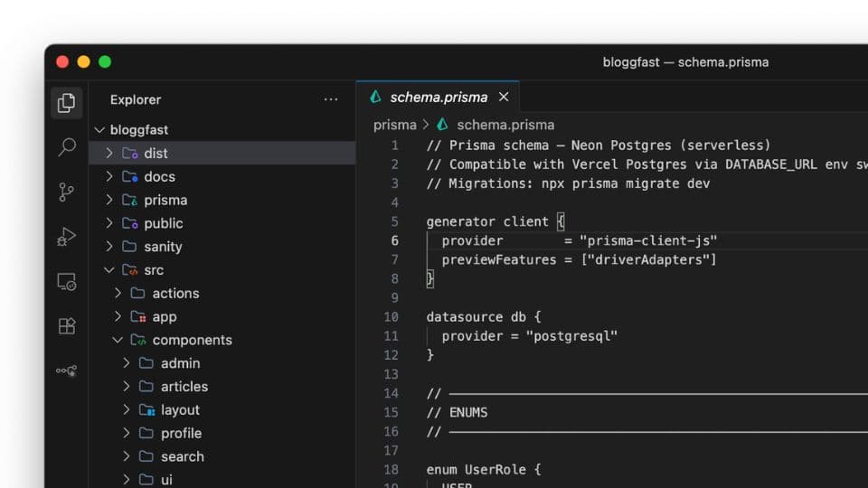This screenshot has height=488, width=868.
Task: Expand the app folder chevron
Action: [x=118, y=316]
